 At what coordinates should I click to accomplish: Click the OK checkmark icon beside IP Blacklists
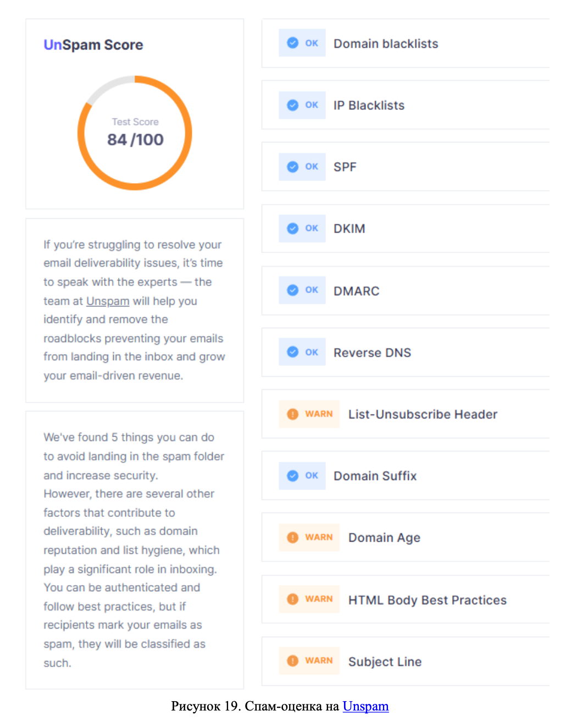(293, 105)
